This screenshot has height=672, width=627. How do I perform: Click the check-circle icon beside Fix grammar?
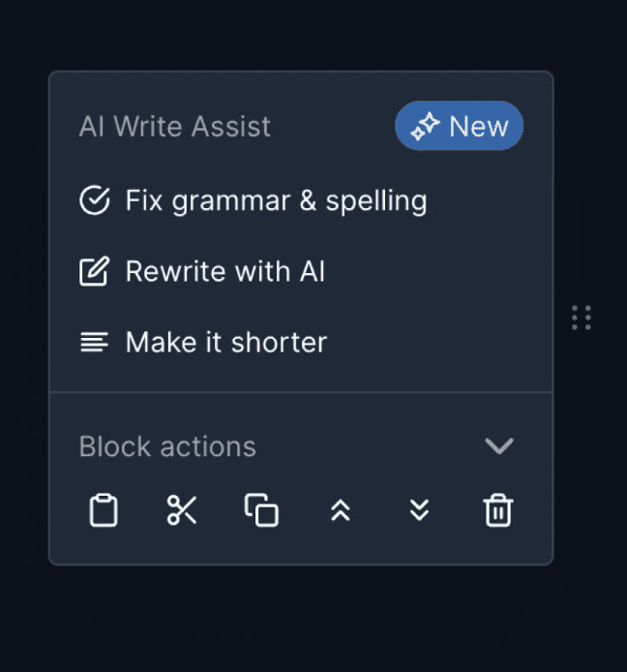click(x=94, y=201)
